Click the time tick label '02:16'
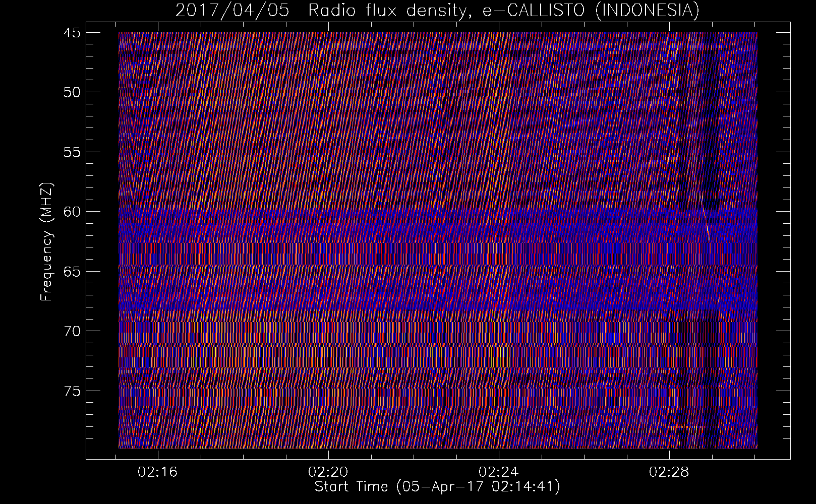The image size is (816, 504). 158,472
